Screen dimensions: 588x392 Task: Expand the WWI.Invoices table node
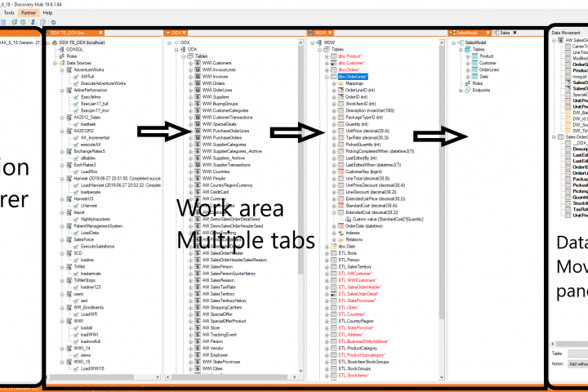tap(190, 76)
